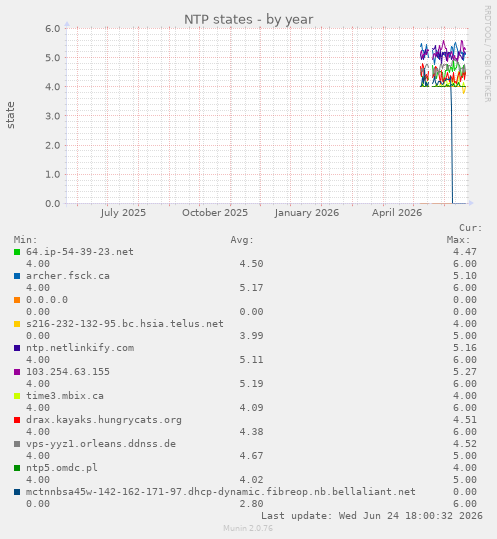Click the July 2025 x-axis label
497x539 pixels.
tap(123, 213)
